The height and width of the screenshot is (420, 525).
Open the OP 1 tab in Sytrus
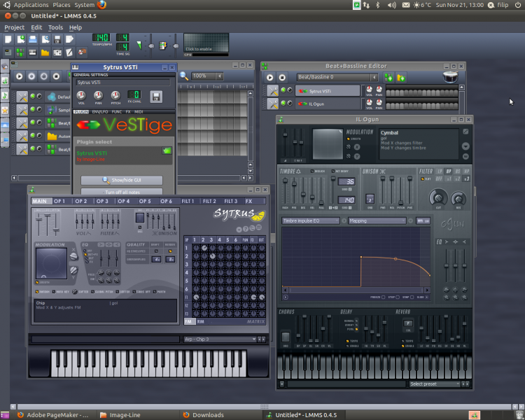[x=63, y=201]
